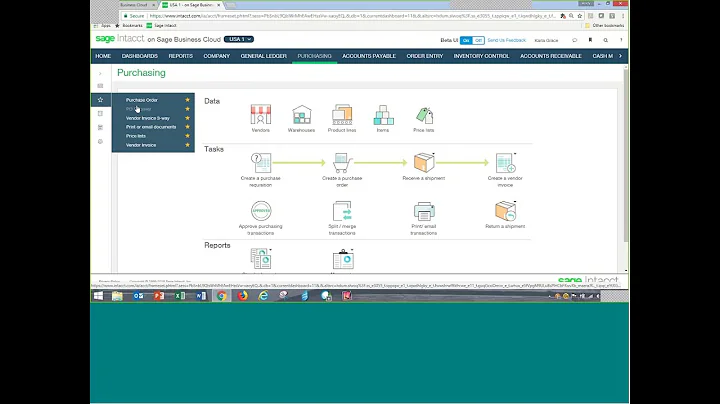Viewport: 720px width, 404px height.
Task: Open Print / email transactions icon
Action: point(424,211)
